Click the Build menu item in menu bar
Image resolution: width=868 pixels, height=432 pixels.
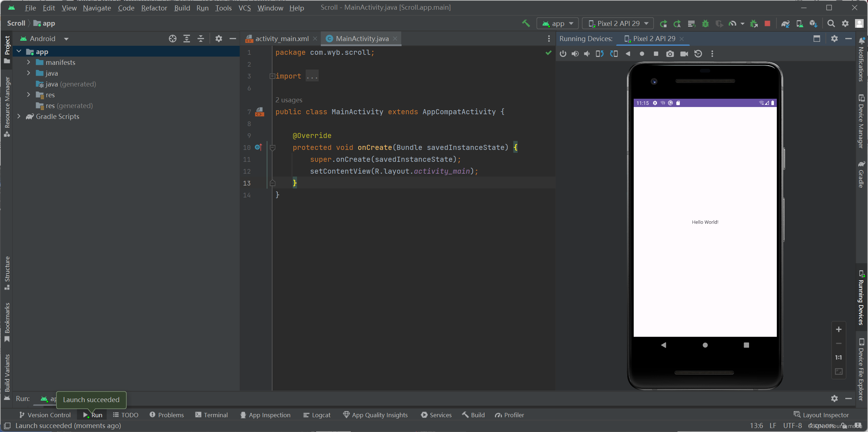coord(182,7)
